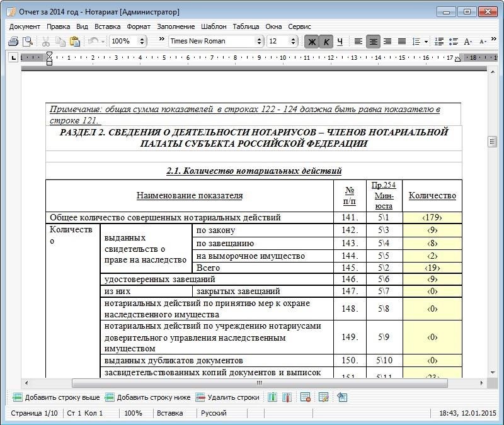
Task: Toggle center alignment
Action: 373,42
